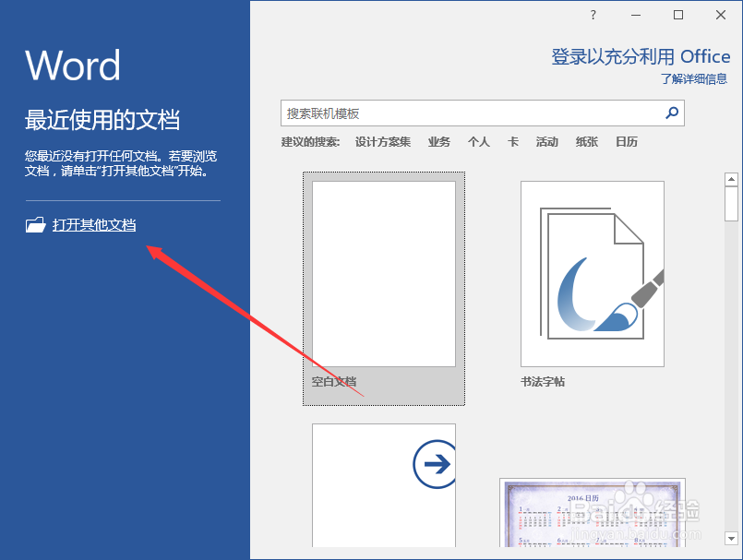Click the scrollbar up arrow

[x=731, y=179]
